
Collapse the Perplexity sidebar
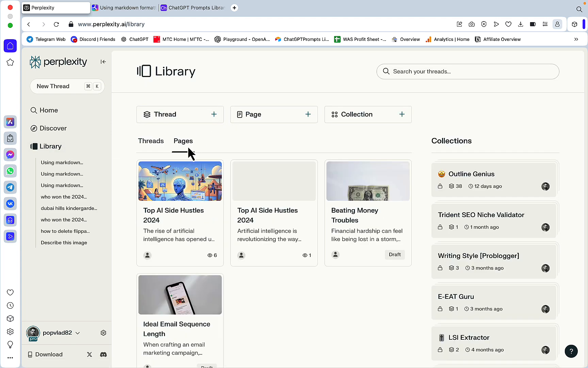(x=103, y=62)
